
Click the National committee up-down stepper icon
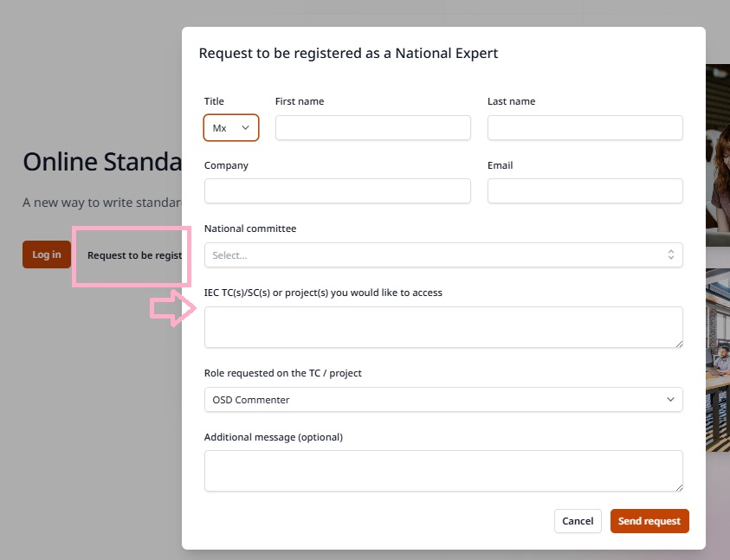[671, 254]
